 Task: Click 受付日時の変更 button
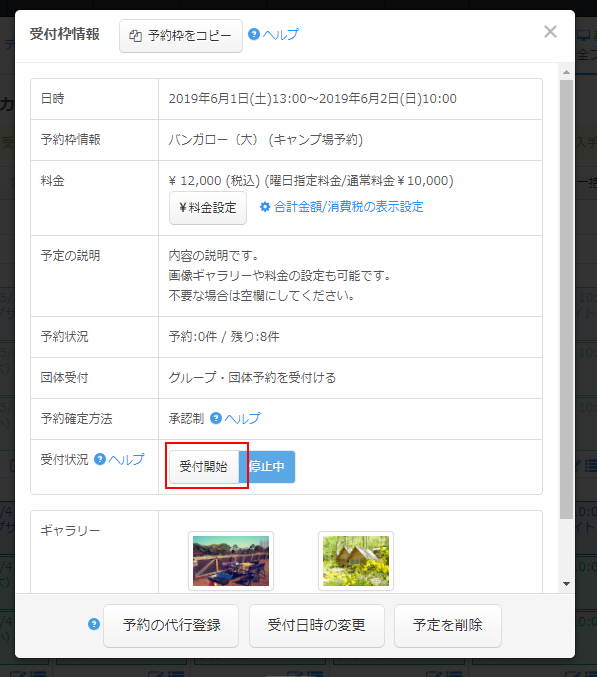coord(316,625)
